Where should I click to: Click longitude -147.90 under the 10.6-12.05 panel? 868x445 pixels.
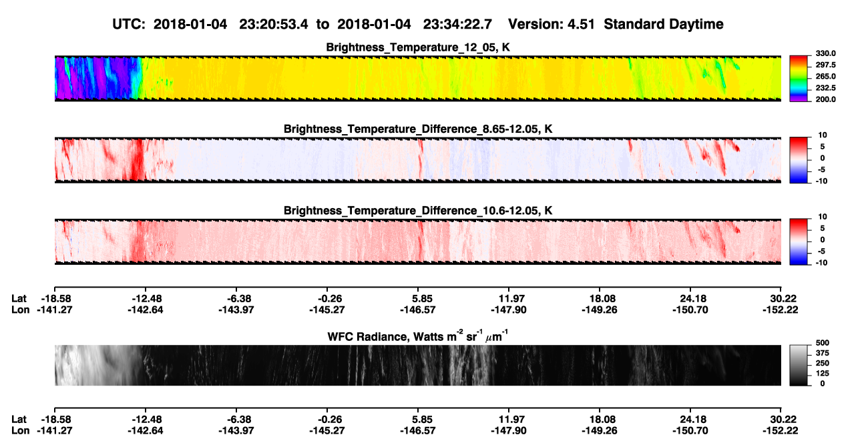(509, 310)
